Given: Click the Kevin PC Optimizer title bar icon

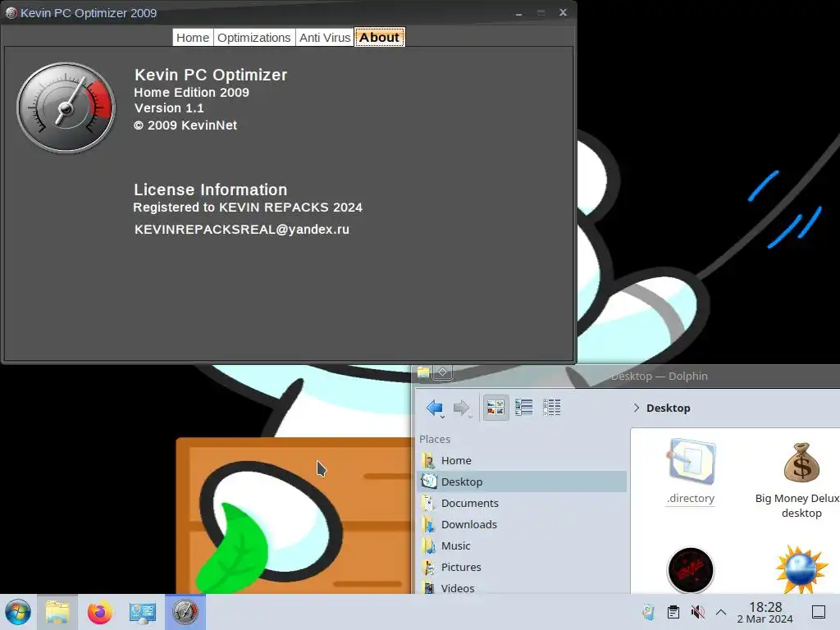Looking at the screenshot, I should pos(11,13).
